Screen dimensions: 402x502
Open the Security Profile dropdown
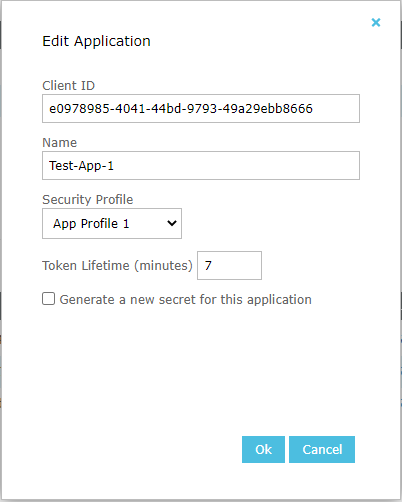coord(112,224)
